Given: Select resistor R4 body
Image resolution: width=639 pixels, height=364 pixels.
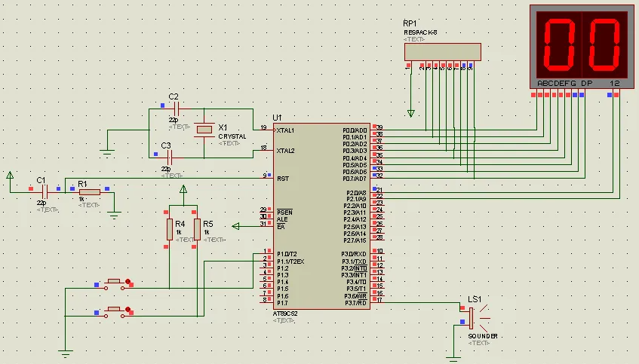Looking at the screenshot, I should [x=170, y=229].
